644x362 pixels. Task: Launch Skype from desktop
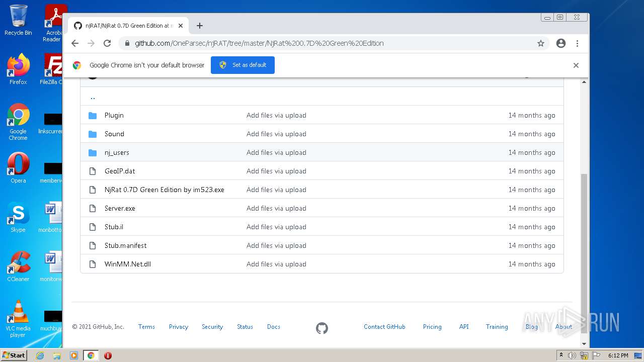point(18,217)
